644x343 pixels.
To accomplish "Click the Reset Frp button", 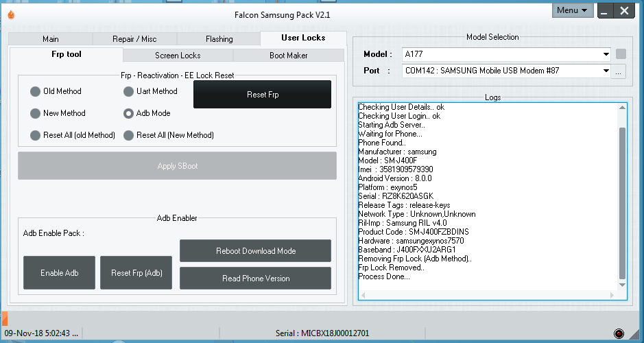I will [263, 95].
